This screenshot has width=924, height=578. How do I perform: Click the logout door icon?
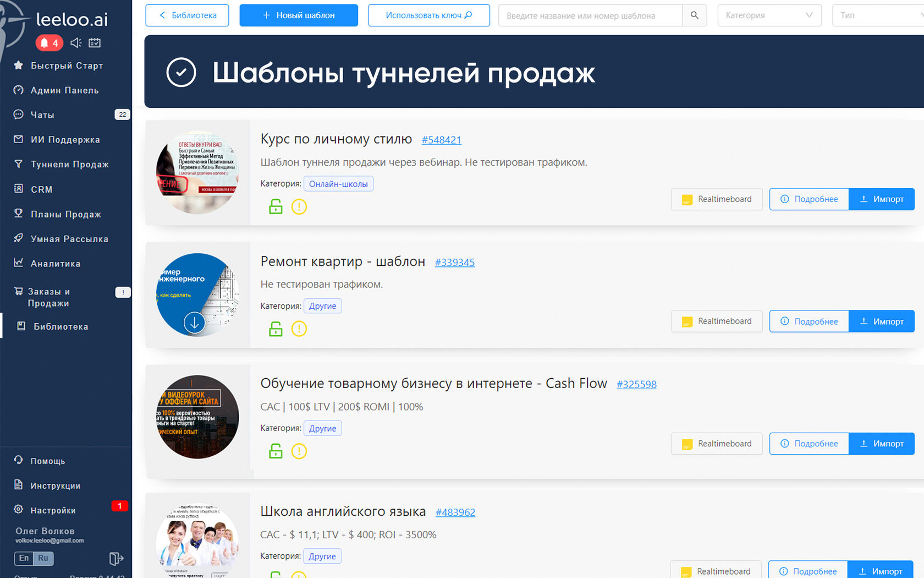click(116, 559)
